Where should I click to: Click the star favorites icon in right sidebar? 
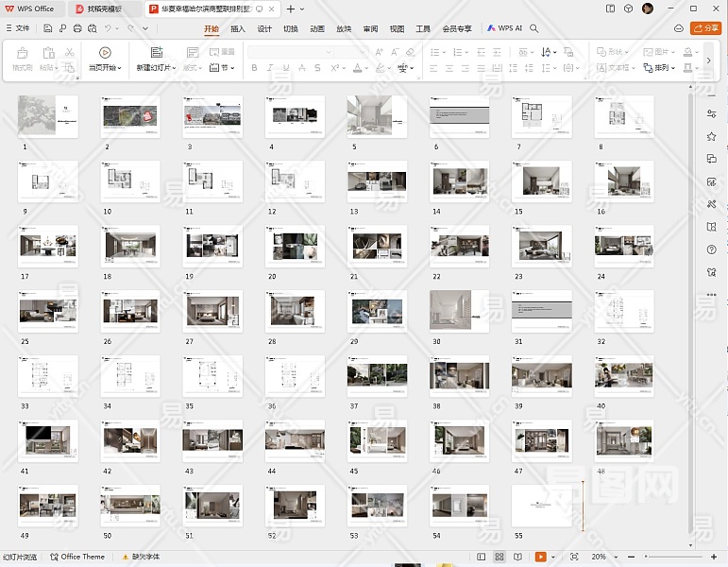click(x=711, y=136)
